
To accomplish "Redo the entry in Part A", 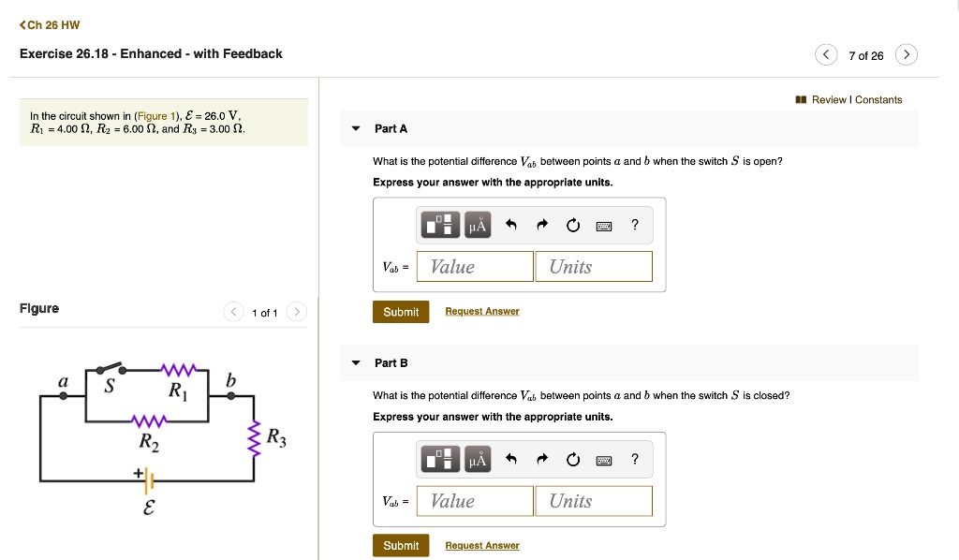I will point(541,225).
